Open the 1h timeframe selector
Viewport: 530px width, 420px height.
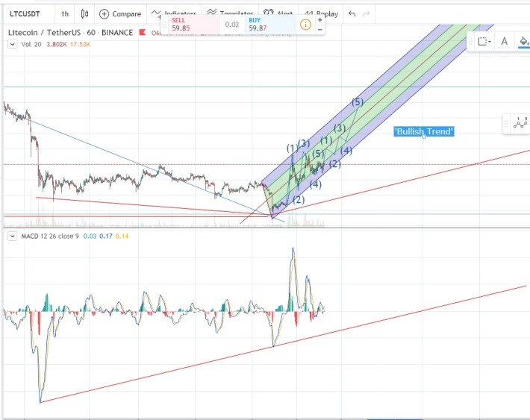64,14
